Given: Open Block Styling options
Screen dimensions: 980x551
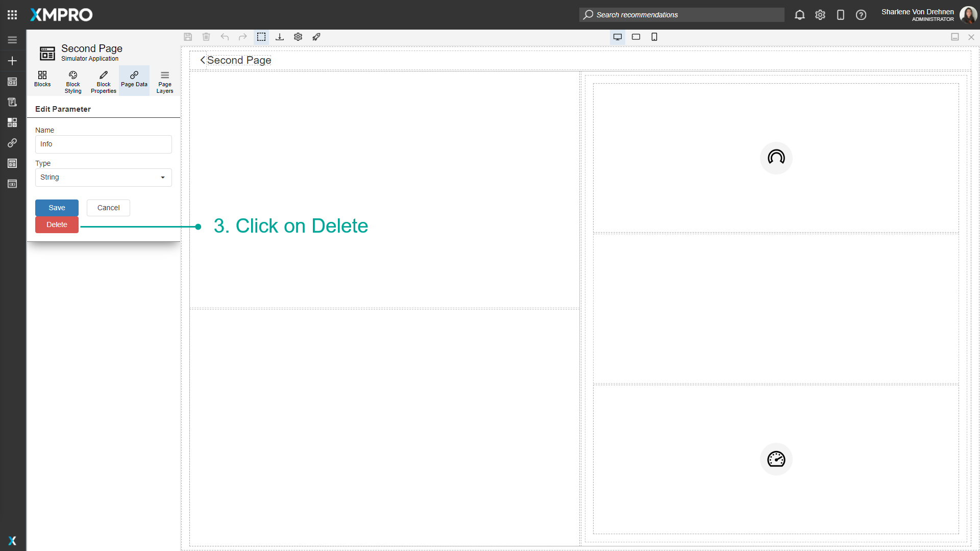Looking at the screenshot, I should [72, 81].
